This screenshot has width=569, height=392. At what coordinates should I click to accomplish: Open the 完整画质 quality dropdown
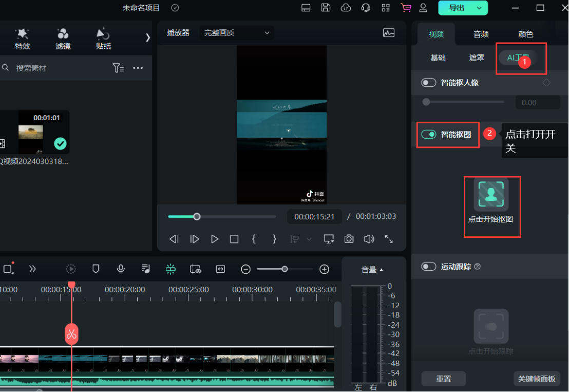click(236, 33)
